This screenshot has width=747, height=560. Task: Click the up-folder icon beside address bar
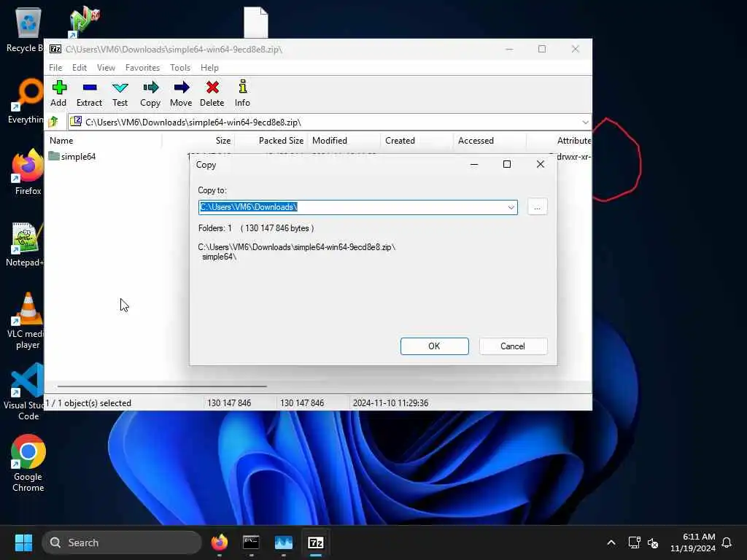[x=53, y=122]
